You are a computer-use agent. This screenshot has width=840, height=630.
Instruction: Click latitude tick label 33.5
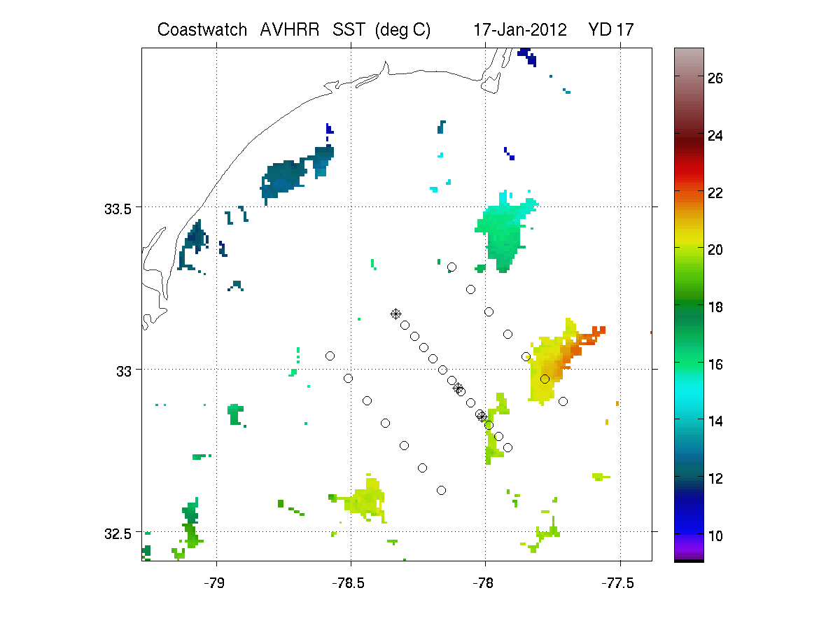118,208
